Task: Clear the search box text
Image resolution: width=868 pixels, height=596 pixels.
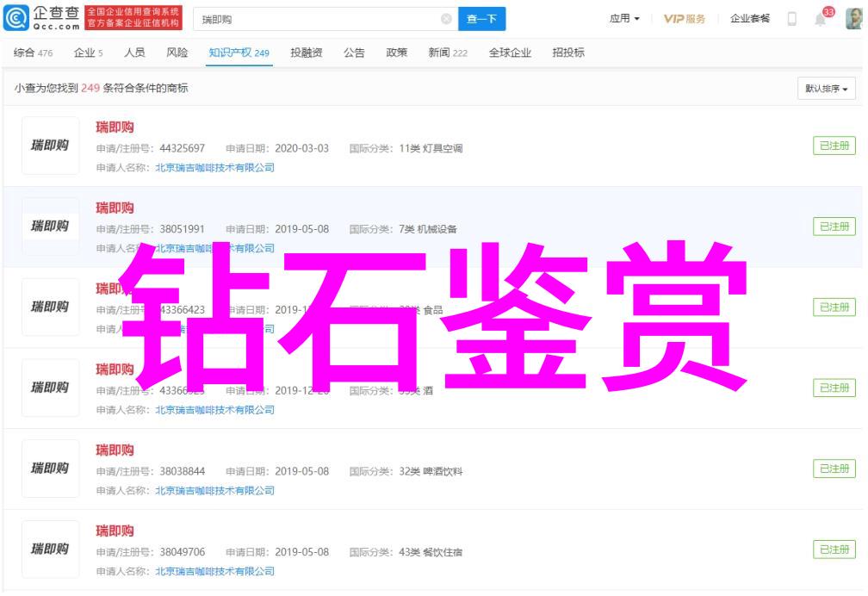Action: point(446,20)
